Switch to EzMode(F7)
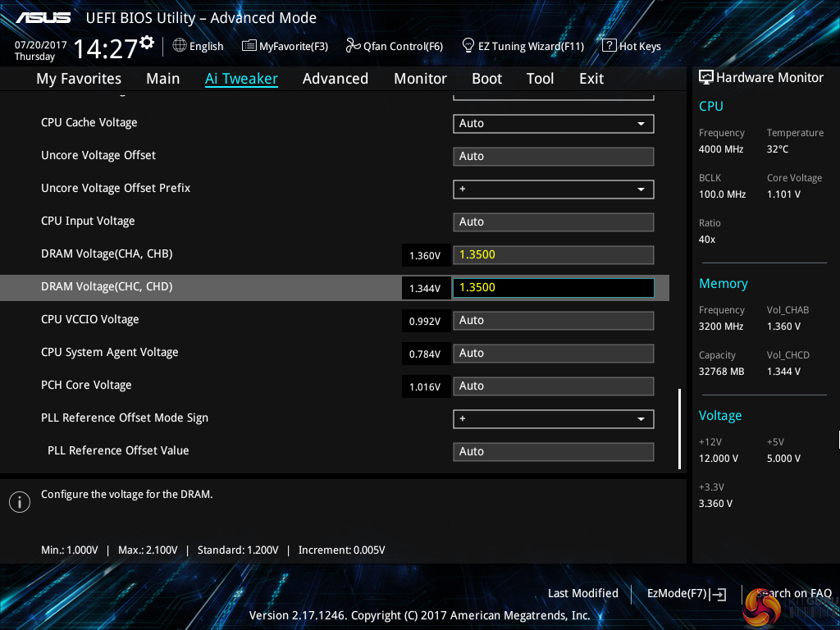The height and width of the screenshot is (630, 840). [687, 594]
